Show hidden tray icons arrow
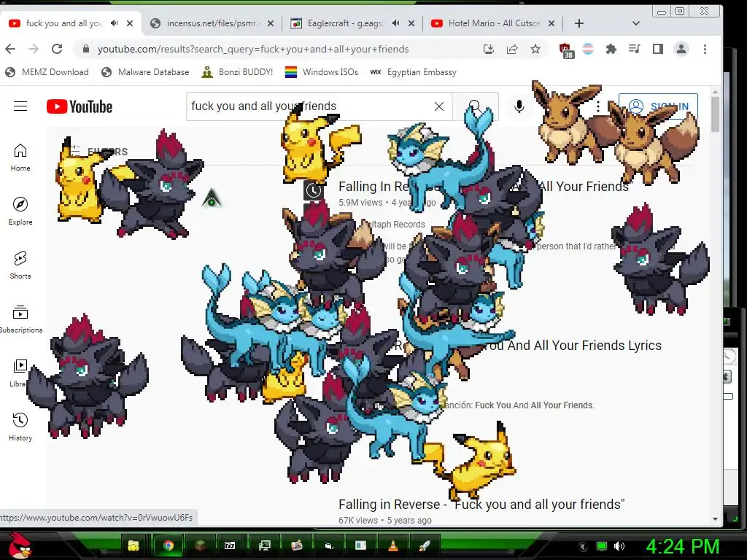 [583, 546]
